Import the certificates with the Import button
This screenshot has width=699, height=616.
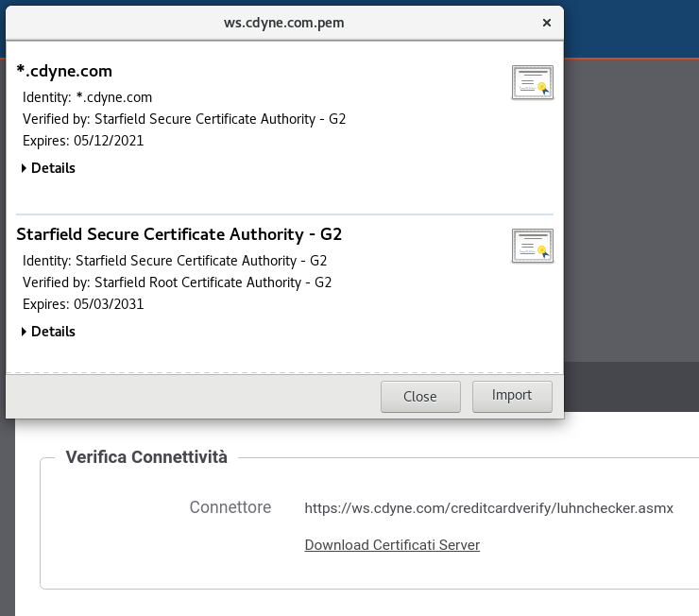512,397
